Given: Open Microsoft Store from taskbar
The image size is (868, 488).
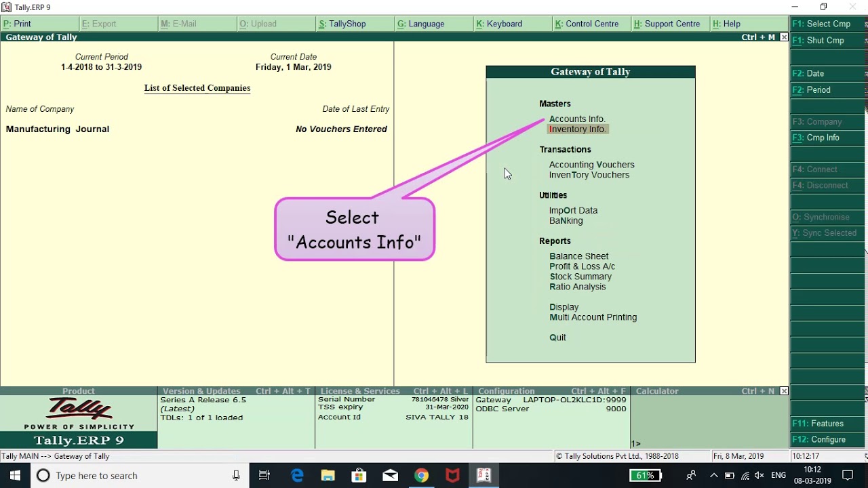Looking at the screenshot, I should click(x=359, y=475).
